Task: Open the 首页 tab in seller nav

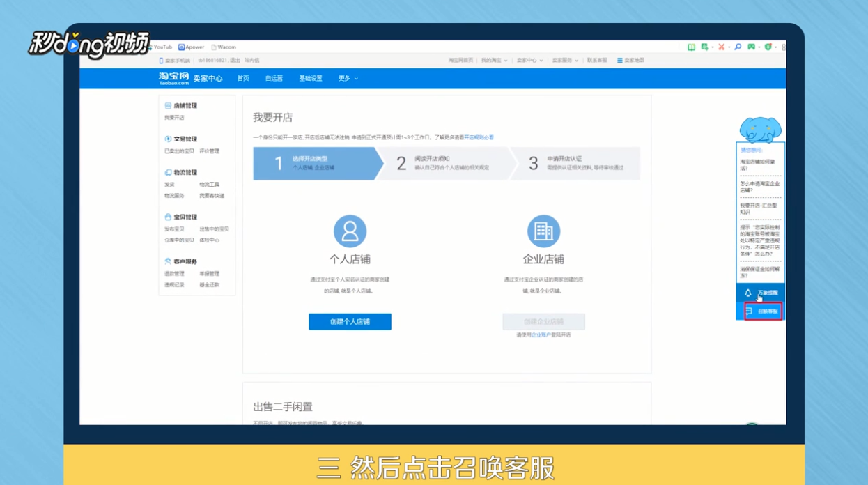Action: point(243,79)
